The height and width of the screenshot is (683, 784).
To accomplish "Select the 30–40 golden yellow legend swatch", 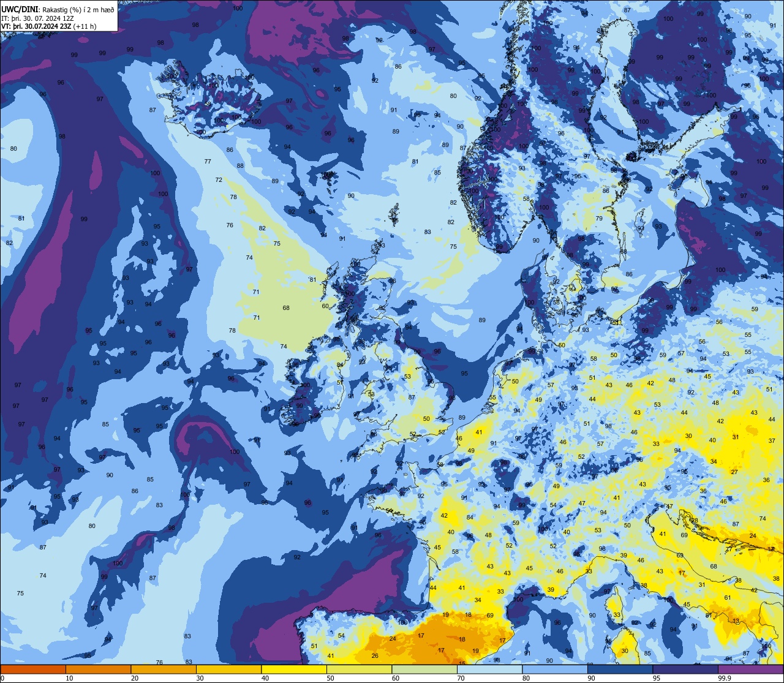I will pyautogui.click(x=228, y=669).
